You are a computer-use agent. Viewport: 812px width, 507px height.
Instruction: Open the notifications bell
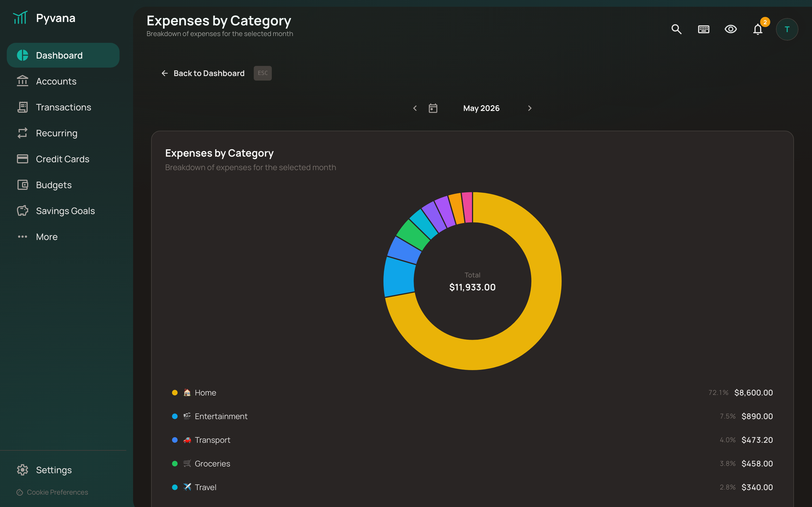(x=758, y=29)
